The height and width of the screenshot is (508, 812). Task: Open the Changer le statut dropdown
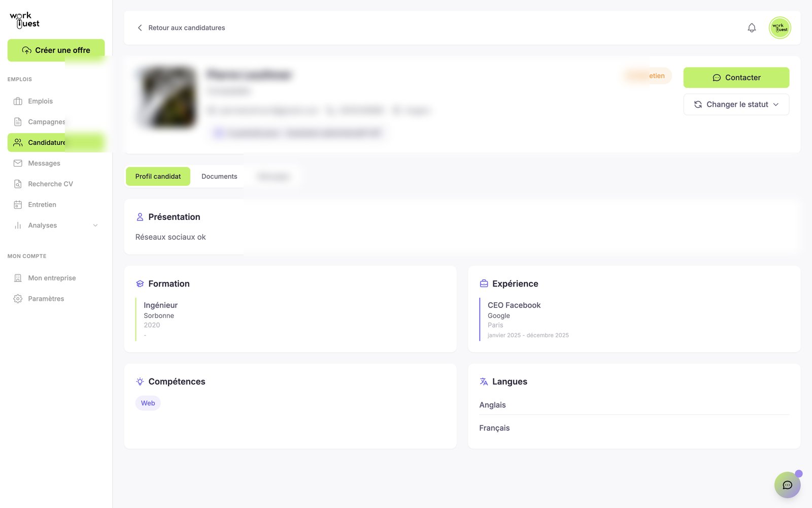tap(736, 105)
